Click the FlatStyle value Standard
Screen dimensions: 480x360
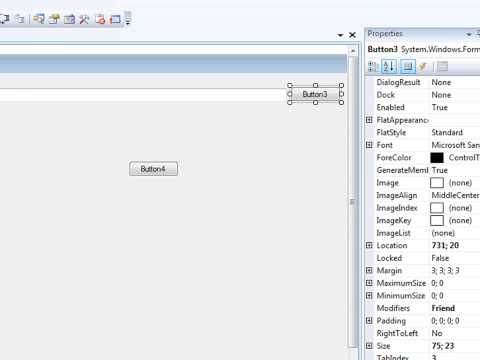click(x=447, y=133)
